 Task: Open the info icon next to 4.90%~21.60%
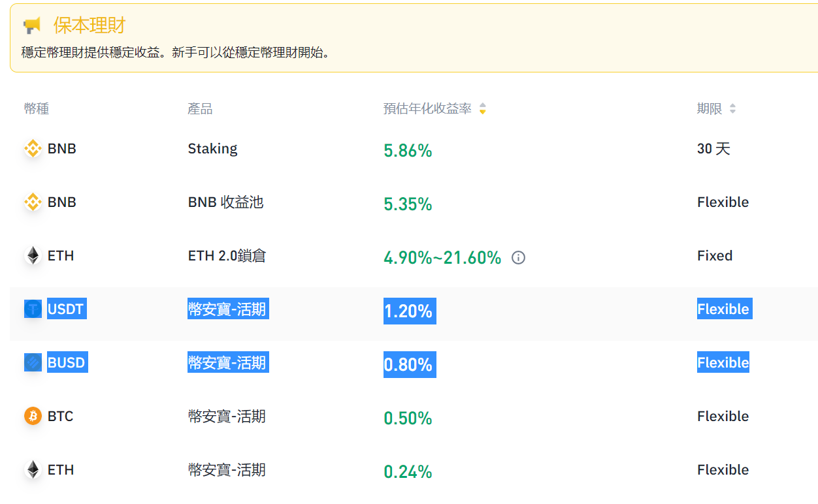tap(518, 258)
